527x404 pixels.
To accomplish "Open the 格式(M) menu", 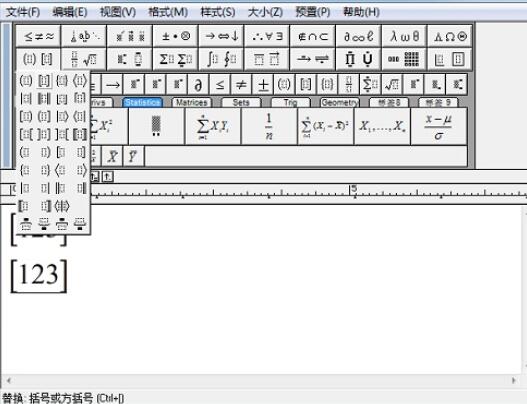I will coord(168,12).
